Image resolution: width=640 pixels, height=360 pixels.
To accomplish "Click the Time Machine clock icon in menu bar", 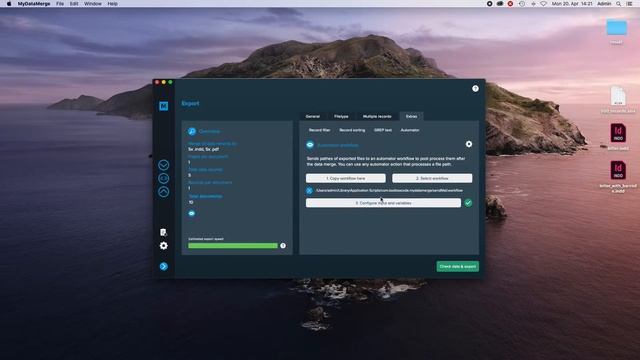I will pos(522,4).
